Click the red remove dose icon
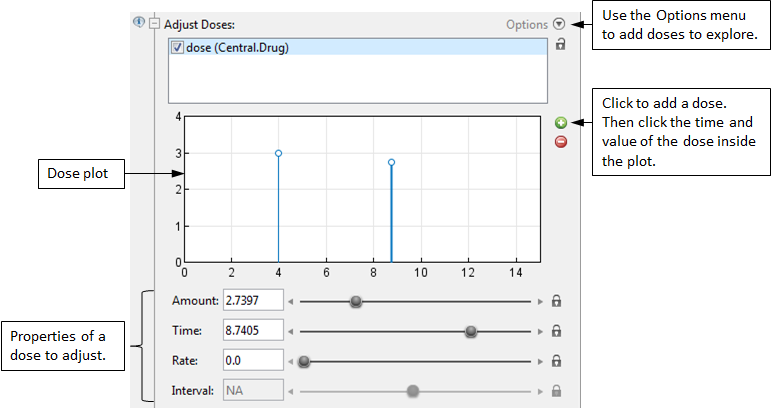The width and height of the screenshot is (771, 408). [x=561, y=141]
